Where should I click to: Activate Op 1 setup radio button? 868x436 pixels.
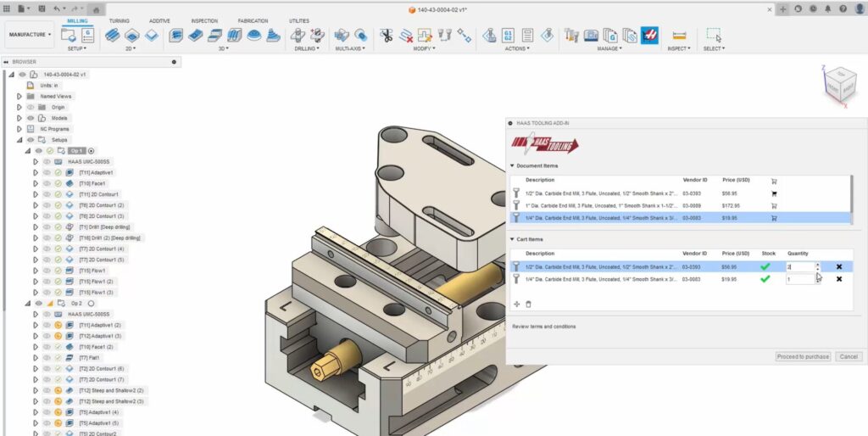pos(92,151)
